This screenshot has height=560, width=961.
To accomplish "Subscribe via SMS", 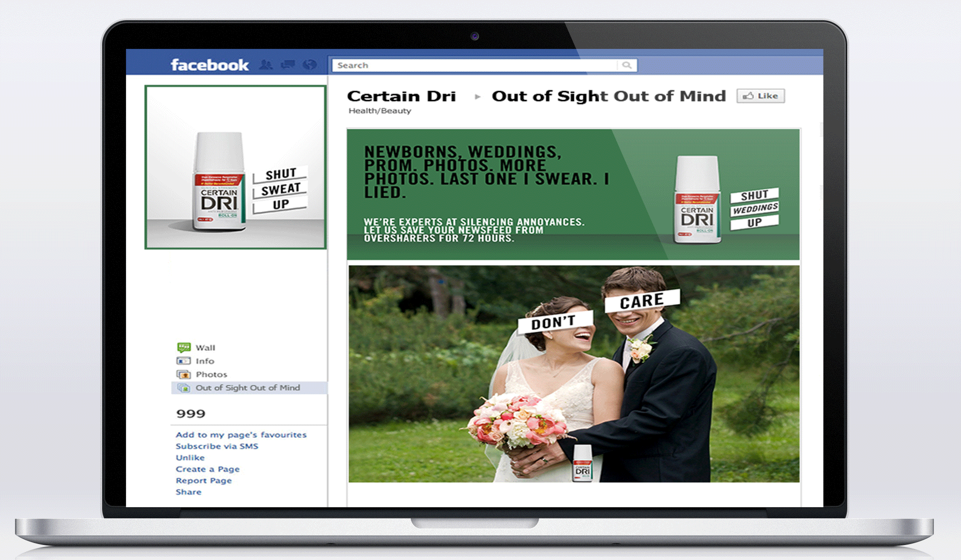I will point(217,446).
